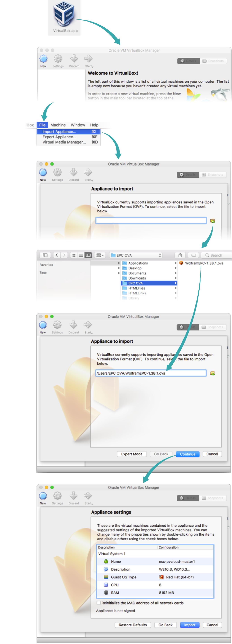Switch Finder to icon grid view
Screen dimensions: 232x644
coord(74,255)
